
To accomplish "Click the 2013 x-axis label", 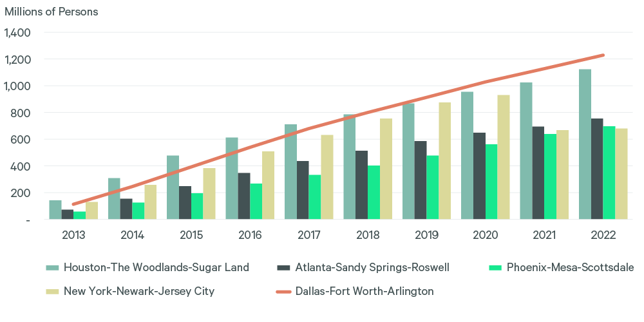I will [73, 235].
